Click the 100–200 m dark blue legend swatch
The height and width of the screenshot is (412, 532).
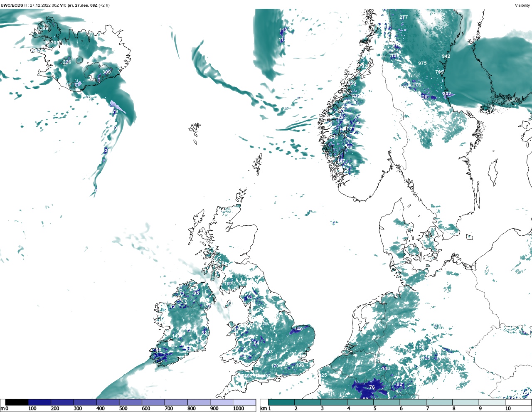[39, 402]
